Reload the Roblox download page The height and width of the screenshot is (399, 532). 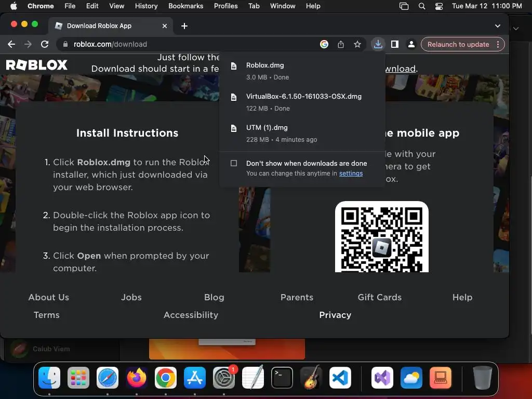pyautogui.click(x=45, y=44)
